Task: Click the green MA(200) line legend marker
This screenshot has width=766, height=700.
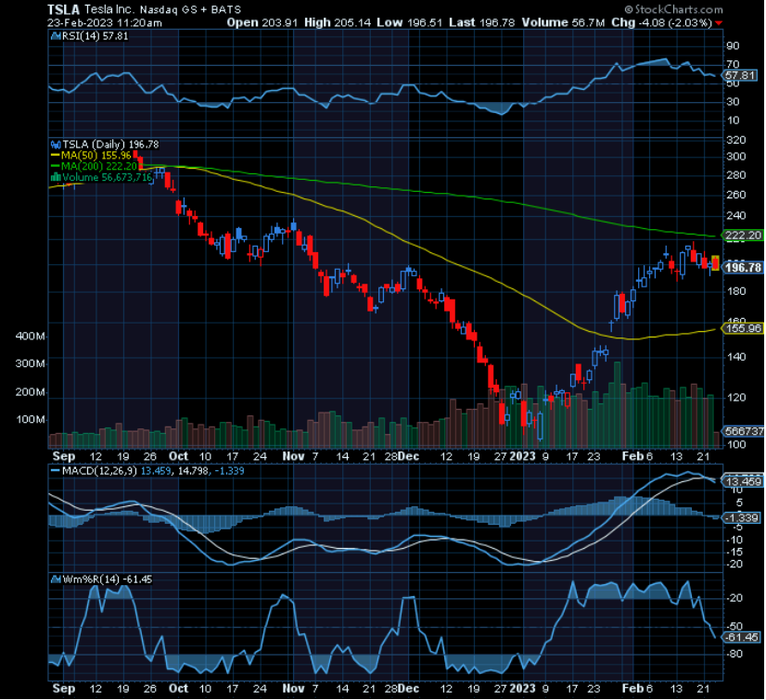Action: click(x=56, y=167)
